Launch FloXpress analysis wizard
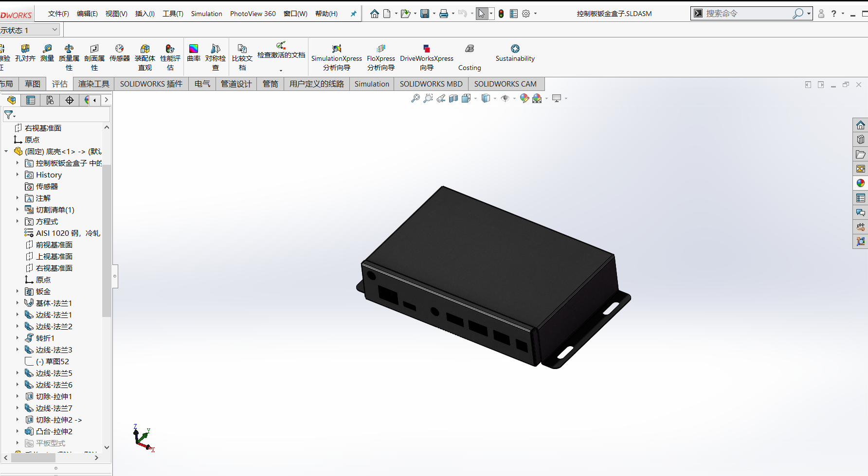The image size is (868, 476). 381,57
